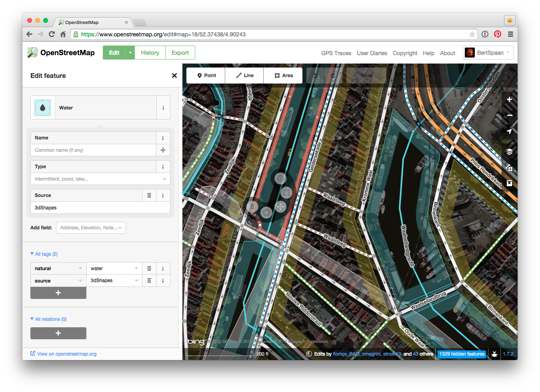Open the map data settings icon
Screen dimensions: 540x392
point(509,168)
